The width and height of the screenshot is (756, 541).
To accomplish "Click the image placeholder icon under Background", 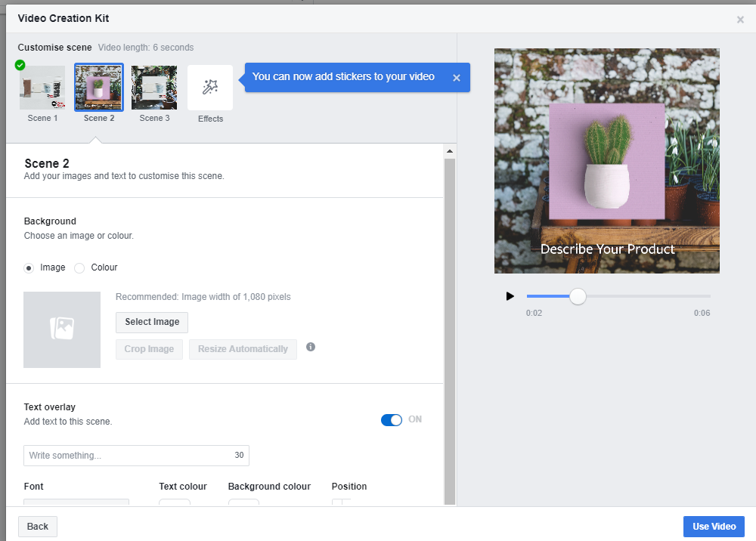I will coord(62,329).
